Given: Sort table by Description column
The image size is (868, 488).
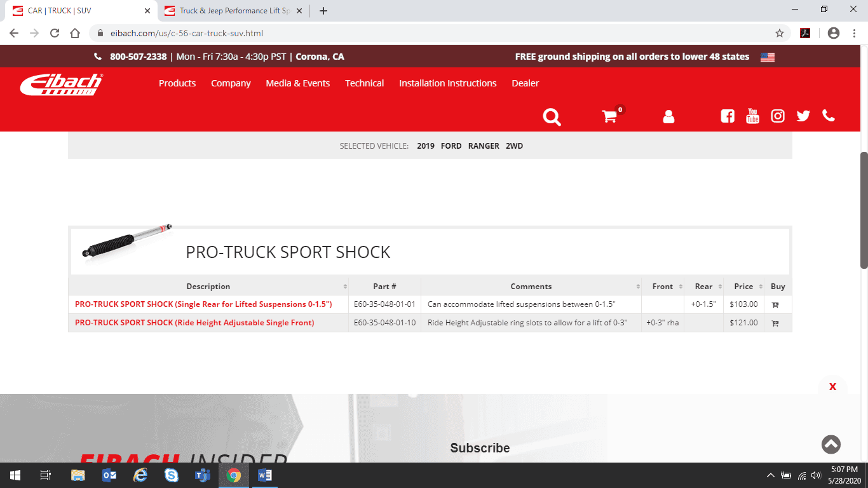Looking at the screenshot, I should [x=208, y=287].
